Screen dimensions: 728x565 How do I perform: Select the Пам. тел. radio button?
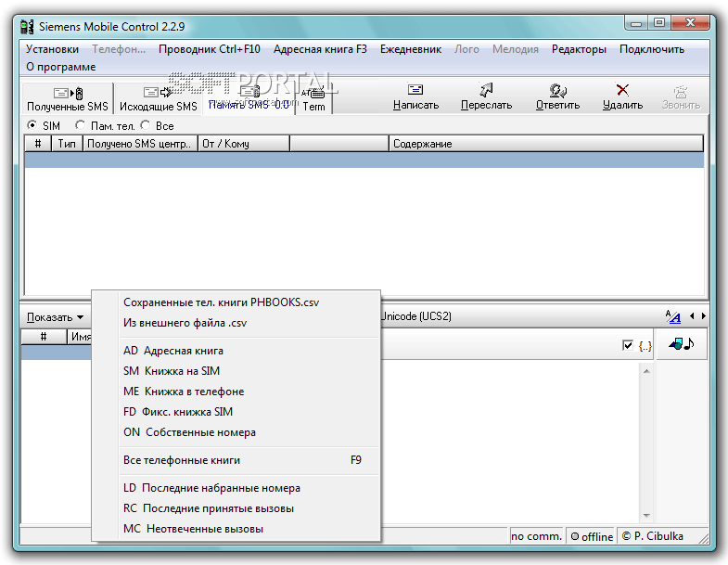[x=80, y=125]
